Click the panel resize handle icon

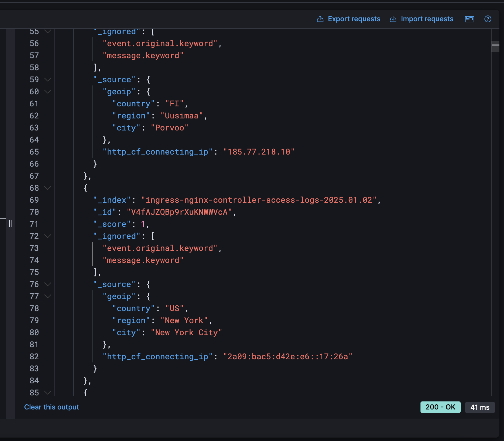click(10, 224)
